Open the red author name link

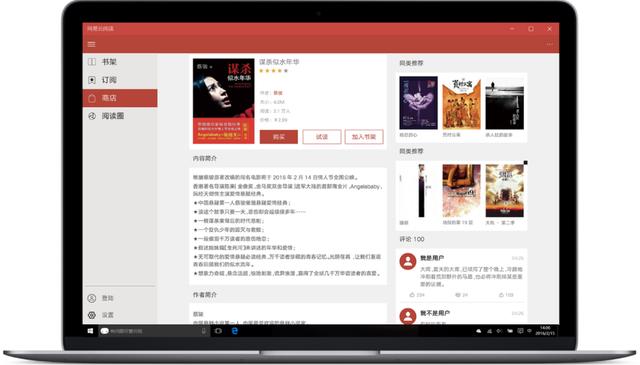(x=278, y=93)
